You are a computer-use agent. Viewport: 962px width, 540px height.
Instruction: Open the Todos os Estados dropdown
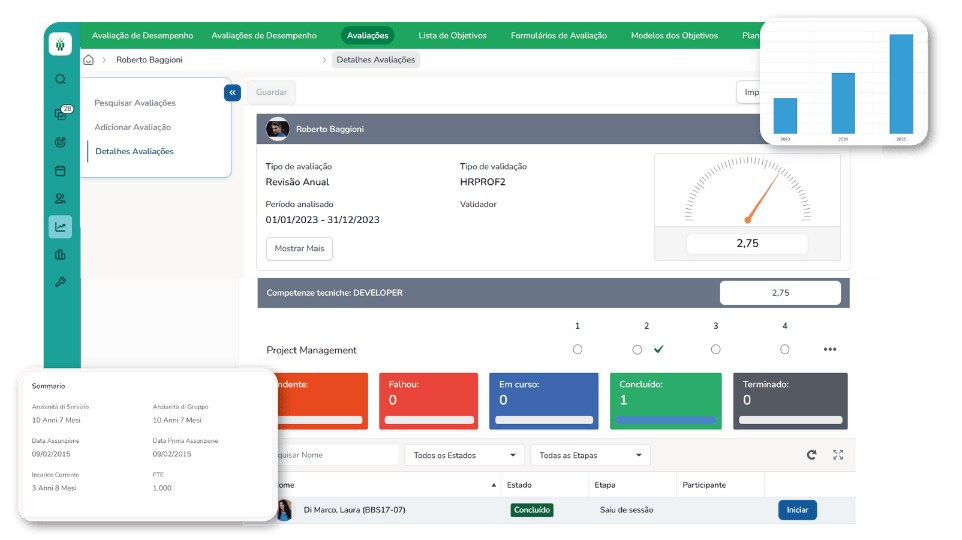tap(463, 455)
